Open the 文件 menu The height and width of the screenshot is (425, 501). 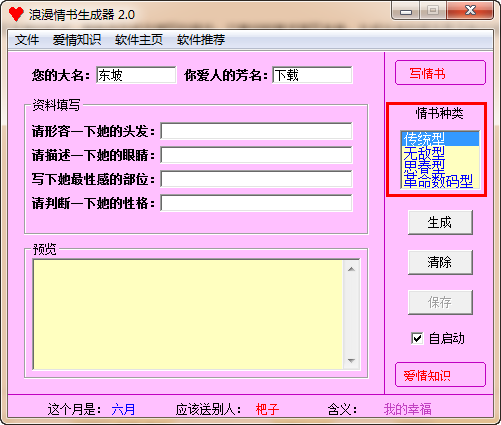[x=27, y=40]
